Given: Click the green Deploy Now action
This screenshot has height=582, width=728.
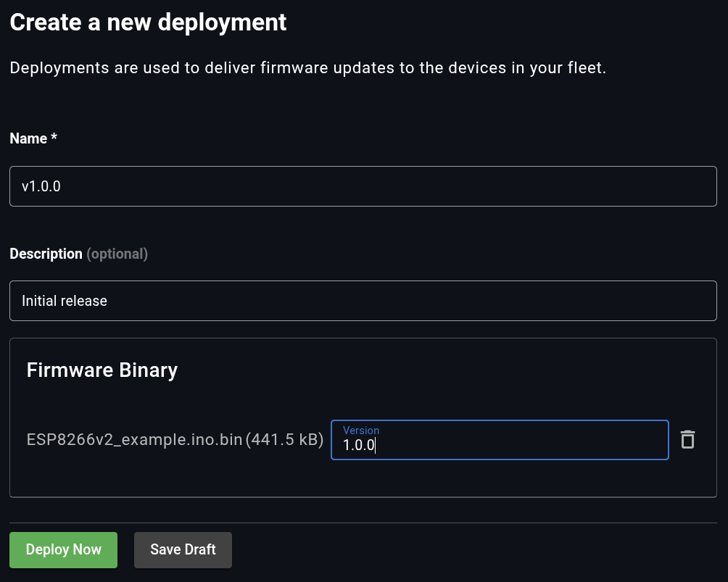Looking at the screenshot, I should click(63, 549).
